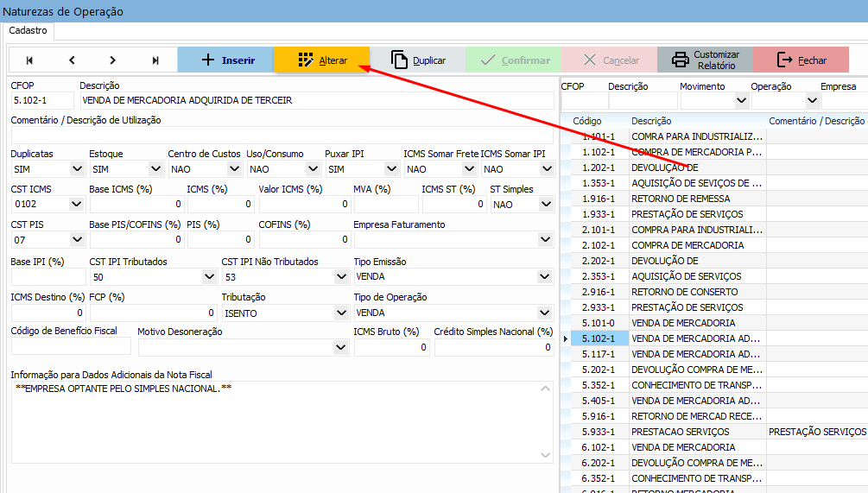868x493 pixels.
Task: Click the Descrição field in the form
Action: (317, 101)
